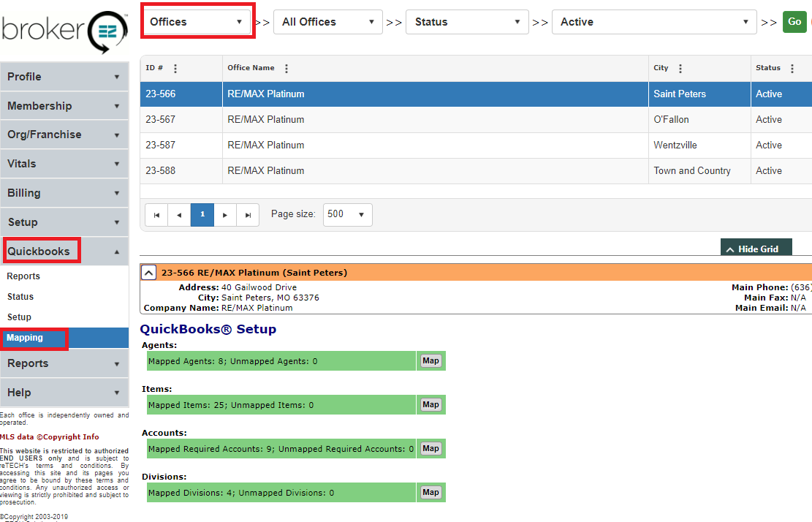Open the Office Name column options menu
The image size is (812, 522).
pos(286,67)
